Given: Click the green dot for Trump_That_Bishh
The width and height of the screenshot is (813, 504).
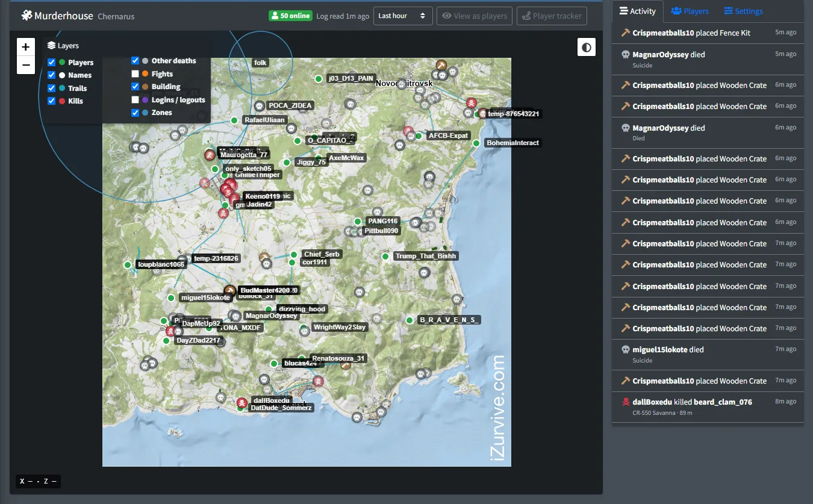Looking at the screenshot, I should tap(385, 257).
